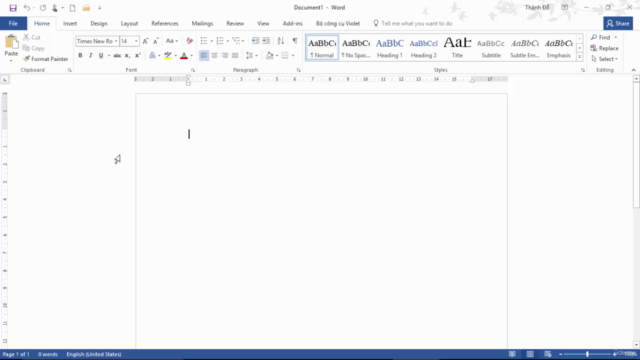Switch to the Mailings tab
Image resolution: width=640 pixels, height=360 pixels.
click(x=202, y=23)
